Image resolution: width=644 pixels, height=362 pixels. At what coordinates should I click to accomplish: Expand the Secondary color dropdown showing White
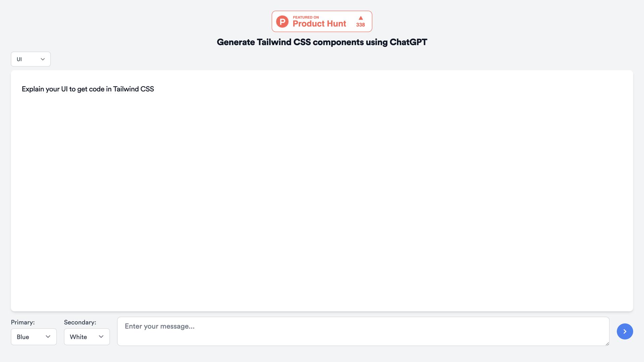[x=87, y=337]
